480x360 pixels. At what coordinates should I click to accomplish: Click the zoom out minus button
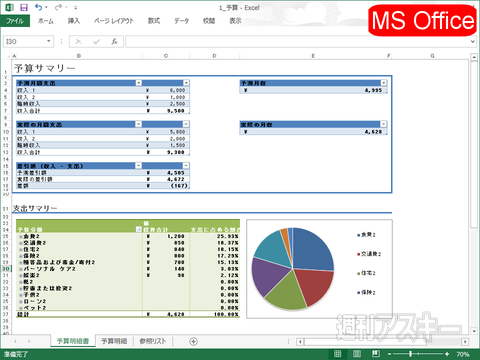click(x=389, y=354)
